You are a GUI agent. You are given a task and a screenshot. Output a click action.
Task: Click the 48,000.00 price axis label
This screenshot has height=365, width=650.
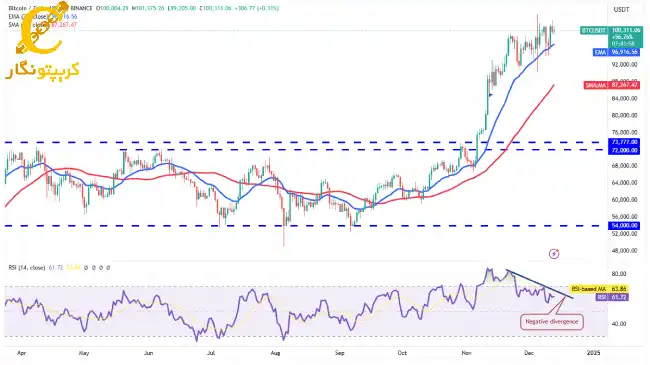[x=625, y=251]
